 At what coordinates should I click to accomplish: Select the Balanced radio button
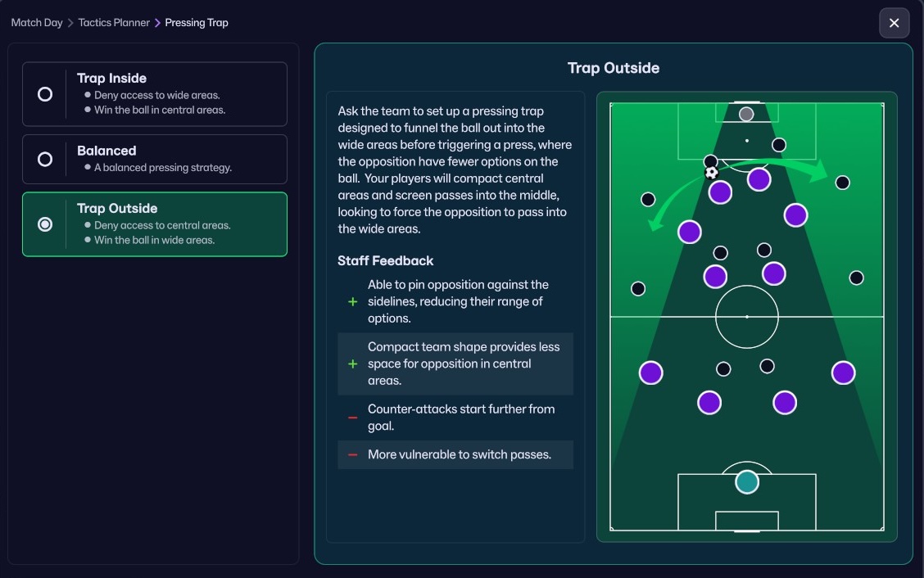45,159
